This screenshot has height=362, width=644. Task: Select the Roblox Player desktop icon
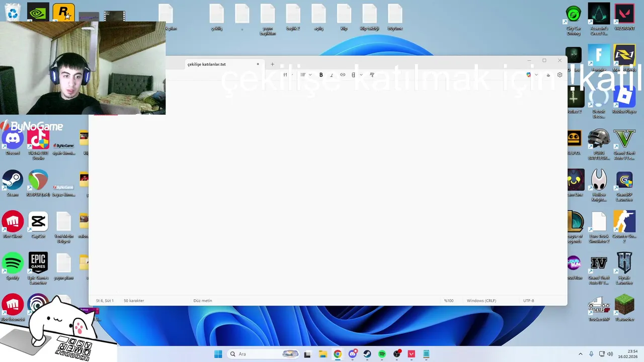click(624, 101)
